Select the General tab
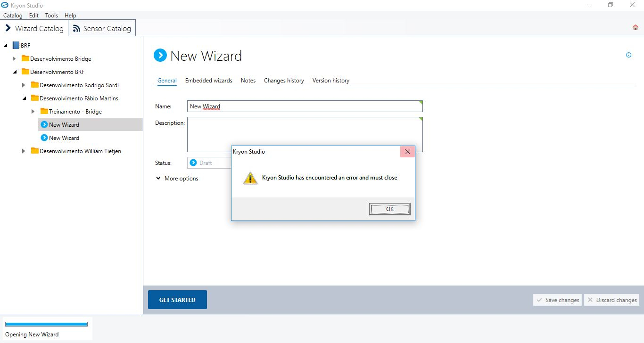Screen dimensions: 644x343 click(x=167, y=81)
